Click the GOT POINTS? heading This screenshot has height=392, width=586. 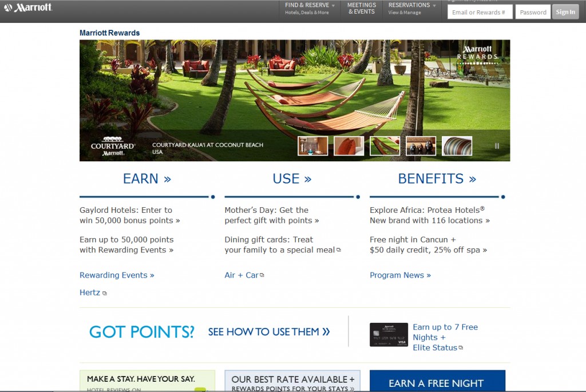pos(142,332)
